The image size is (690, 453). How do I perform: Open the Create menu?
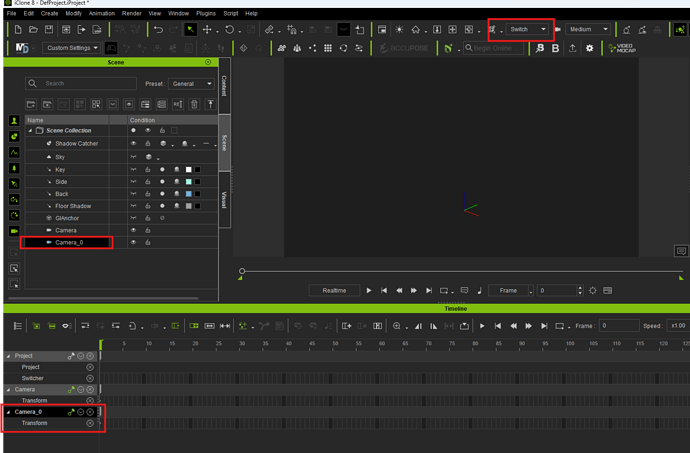point(49,14)
